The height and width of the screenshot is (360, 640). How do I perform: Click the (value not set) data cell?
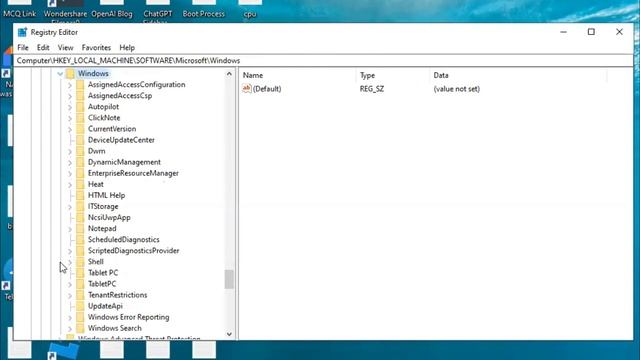(x=457, y=89)
